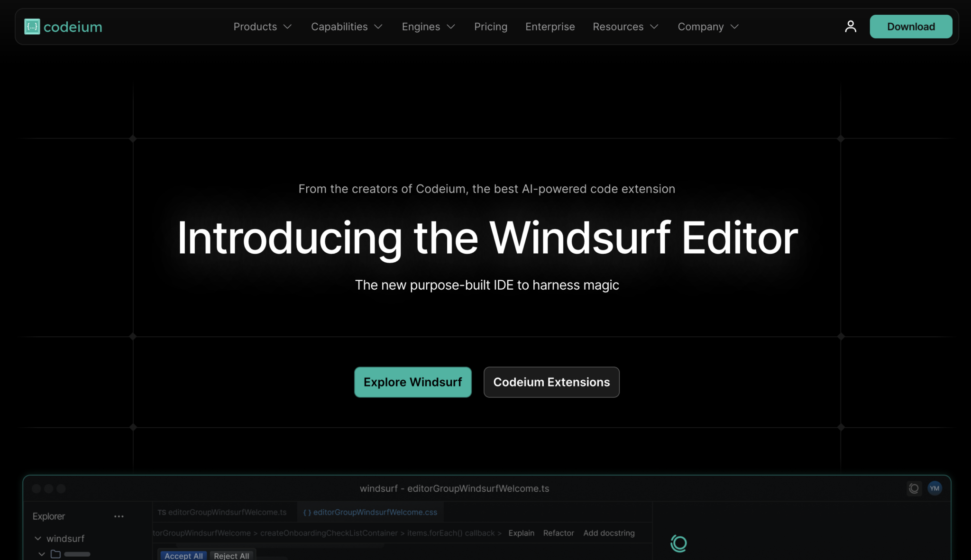Click the Codeium logo icon

(x=32, y=27)
